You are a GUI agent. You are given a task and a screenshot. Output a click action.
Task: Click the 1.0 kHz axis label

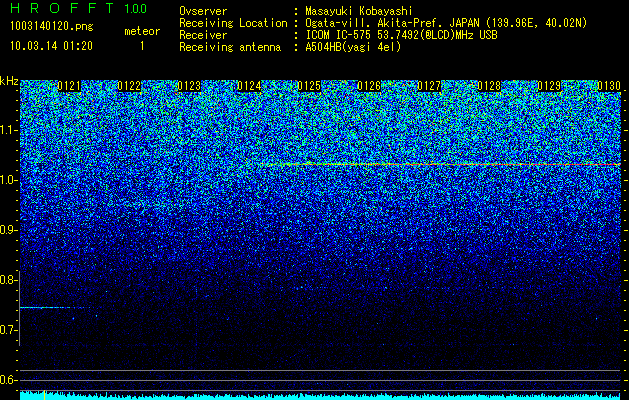(8, 181)
